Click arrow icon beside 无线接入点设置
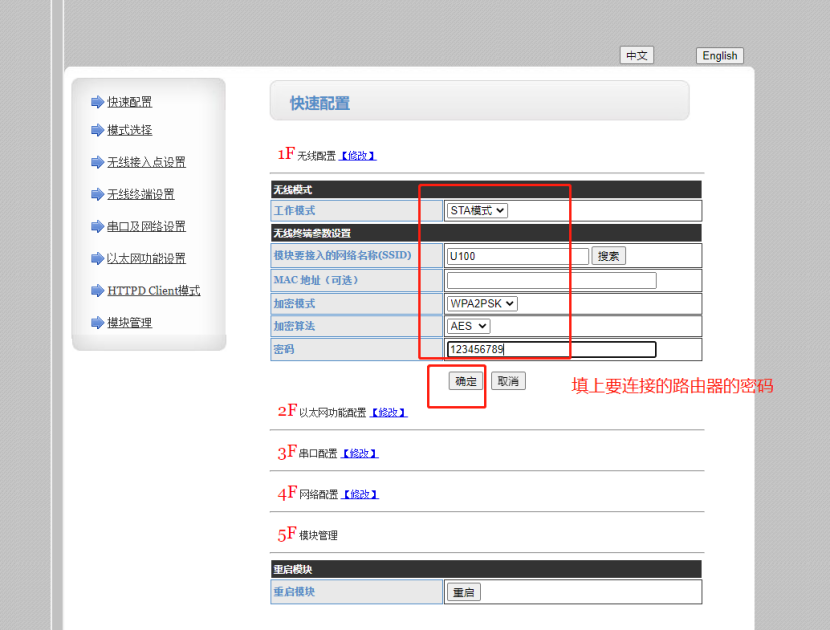Image resolution: width=830 pixels, height=630 pixels. coord(97,162)
